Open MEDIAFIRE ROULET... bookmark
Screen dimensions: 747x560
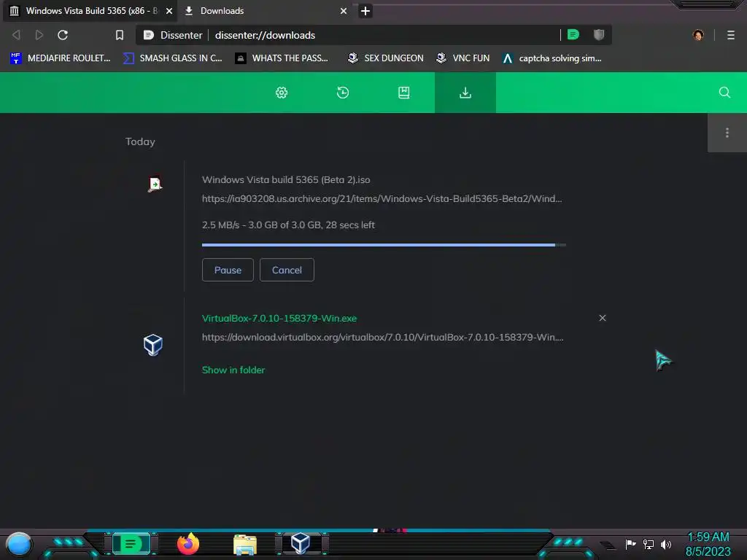click(60, 58)
